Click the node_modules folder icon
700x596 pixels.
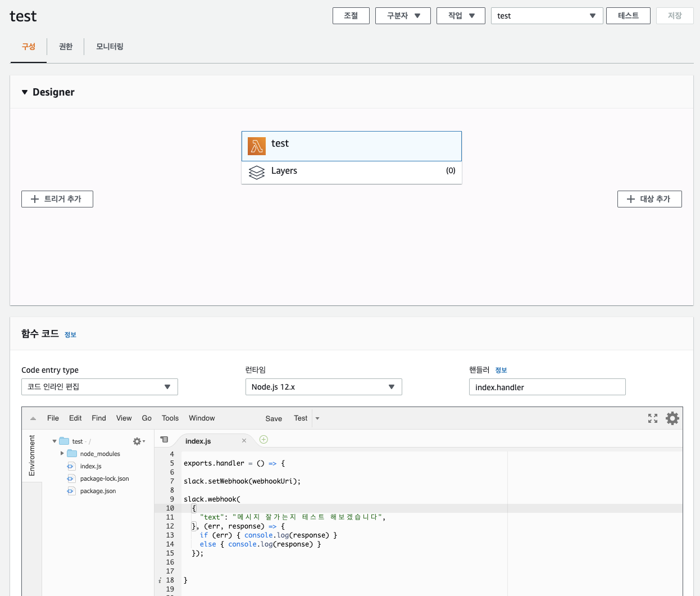(x=72, y=454)
